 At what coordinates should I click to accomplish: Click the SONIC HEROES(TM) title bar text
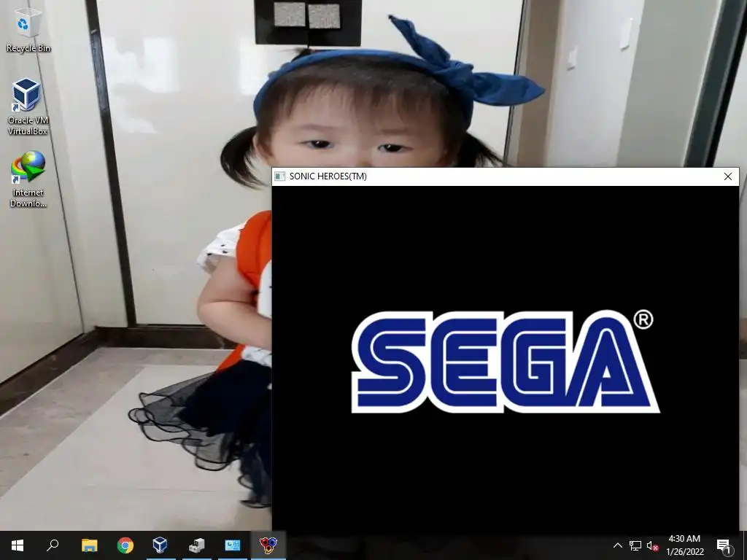[x=328, y=176]
